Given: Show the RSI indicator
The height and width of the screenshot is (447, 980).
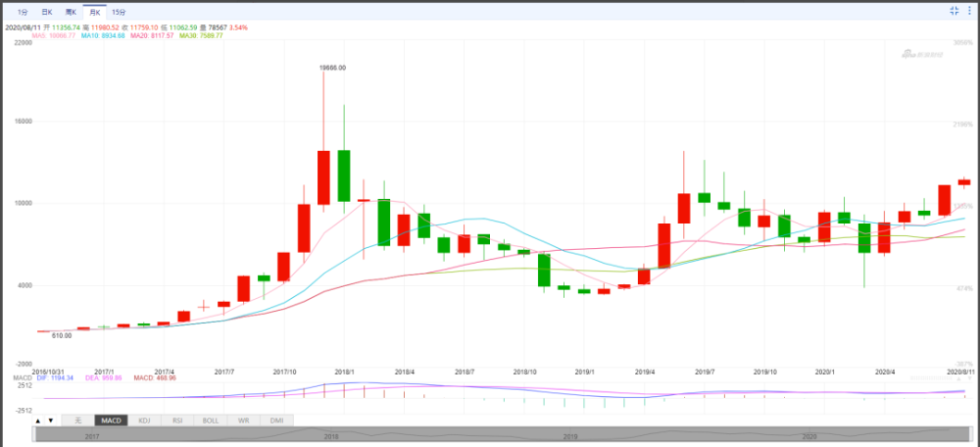Looking at the screenshot, I should click(x=177, y=420).
